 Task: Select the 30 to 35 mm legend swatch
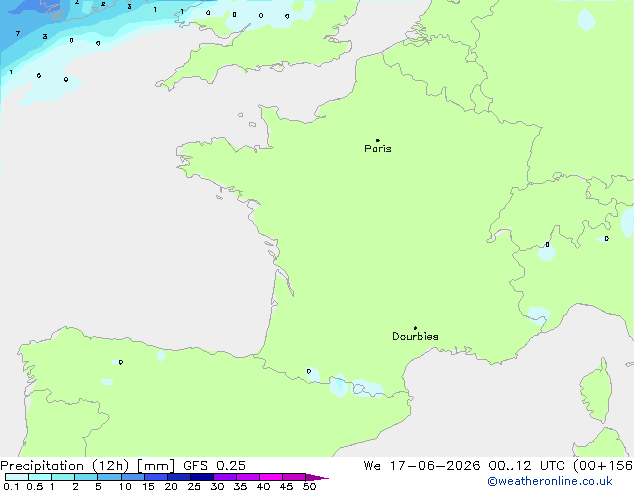pos(224,477)
